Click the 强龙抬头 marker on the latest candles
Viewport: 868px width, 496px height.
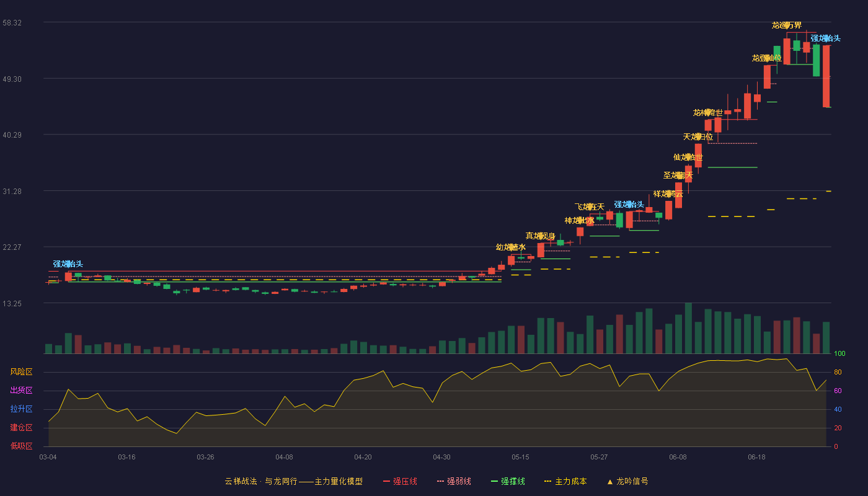[x=826, y=38]
